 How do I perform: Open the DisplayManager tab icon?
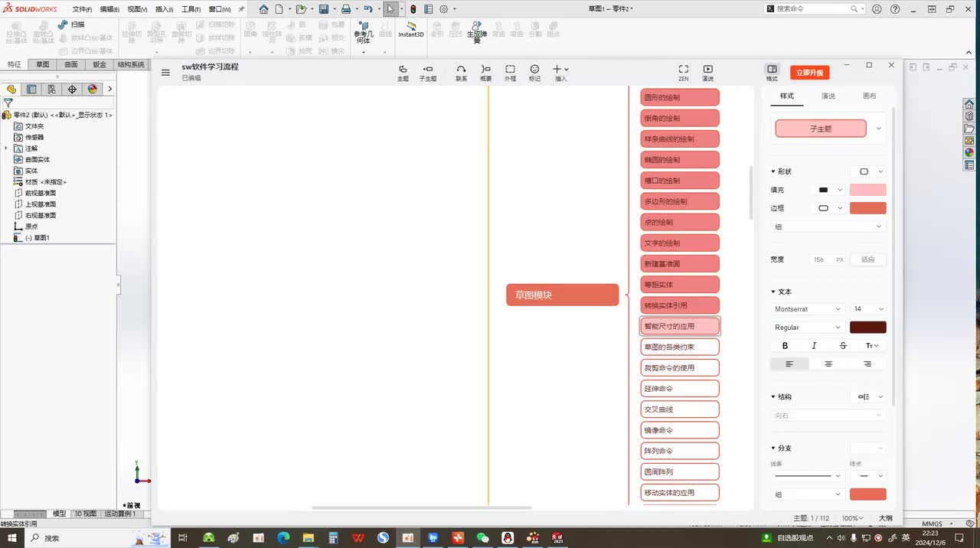pyautogui.click(x=93, y=89)
